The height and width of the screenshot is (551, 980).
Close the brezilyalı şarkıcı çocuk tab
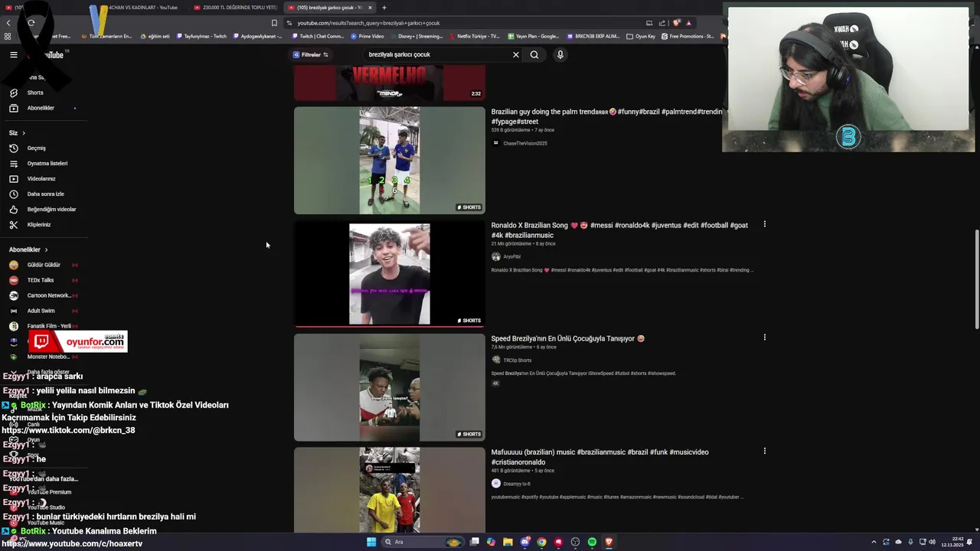coord(370,8)
